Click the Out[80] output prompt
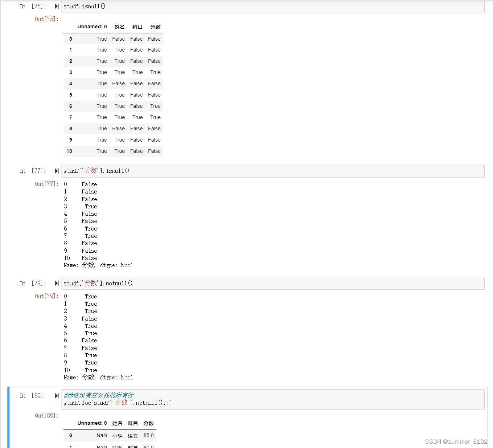Viewport: 493px width, 448px height. (46, 416)
